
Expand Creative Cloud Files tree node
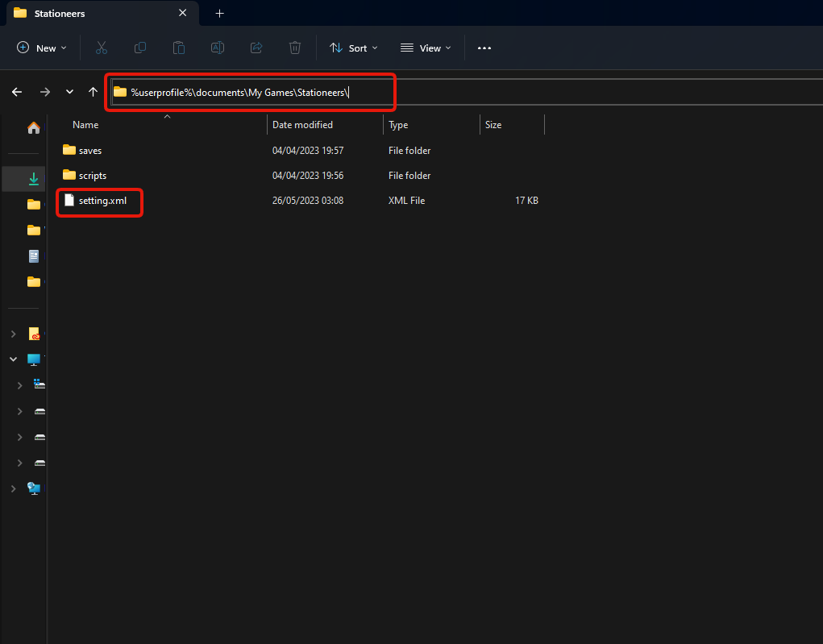pos(14,334)
